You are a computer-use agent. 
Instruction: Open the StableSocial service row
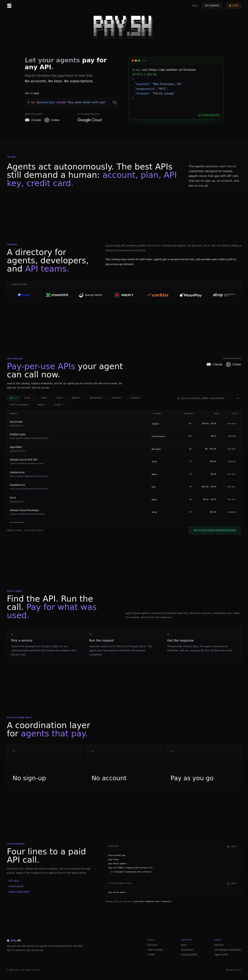tap(124, 474)
